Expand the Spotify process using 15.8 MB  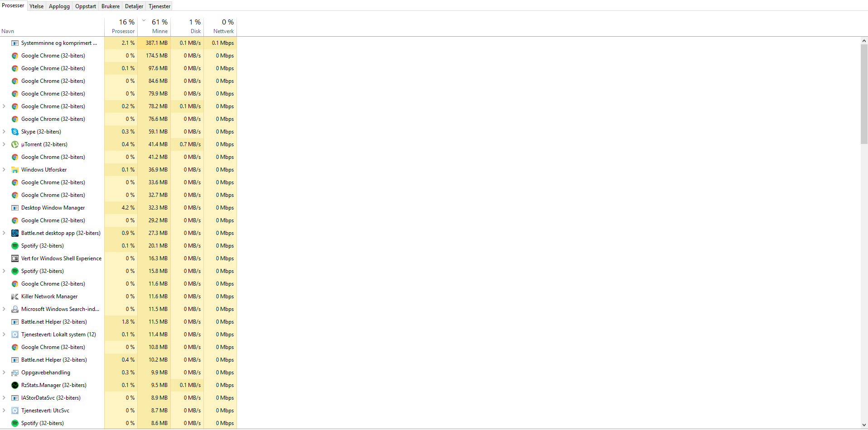tap(4, 271)
